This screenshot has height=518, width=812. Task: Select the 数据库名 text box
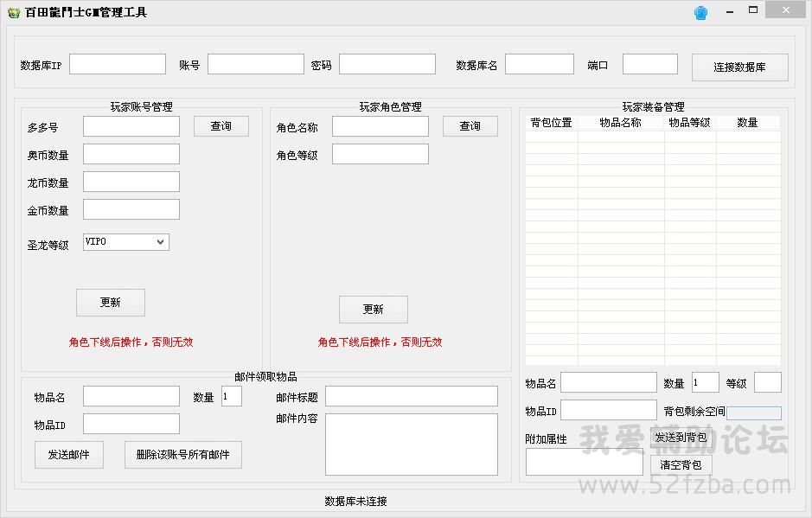click(540, 64)
